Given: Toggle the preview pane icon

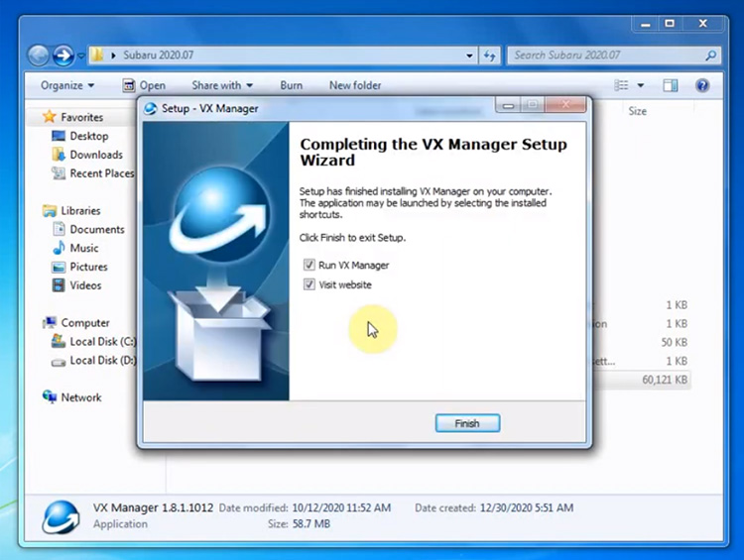Looking at the screenshot, I should [x=670, y=85].
